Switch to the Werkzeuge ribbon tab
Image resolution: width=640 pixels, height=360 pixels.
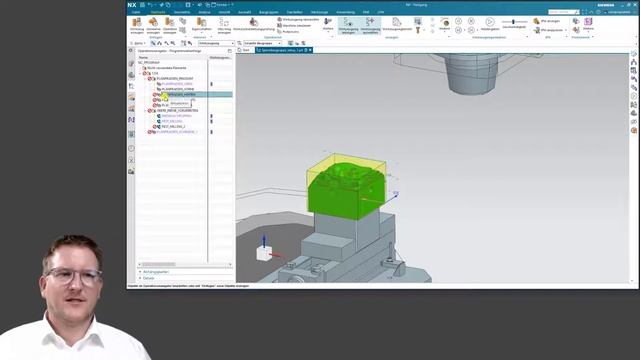coord(319,12)
